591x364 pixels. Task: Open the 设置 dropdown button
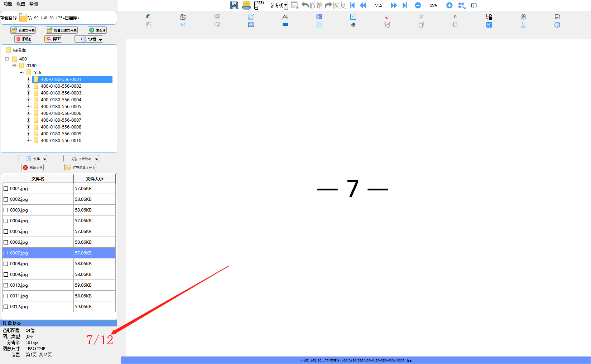click(x=89, y=39)
